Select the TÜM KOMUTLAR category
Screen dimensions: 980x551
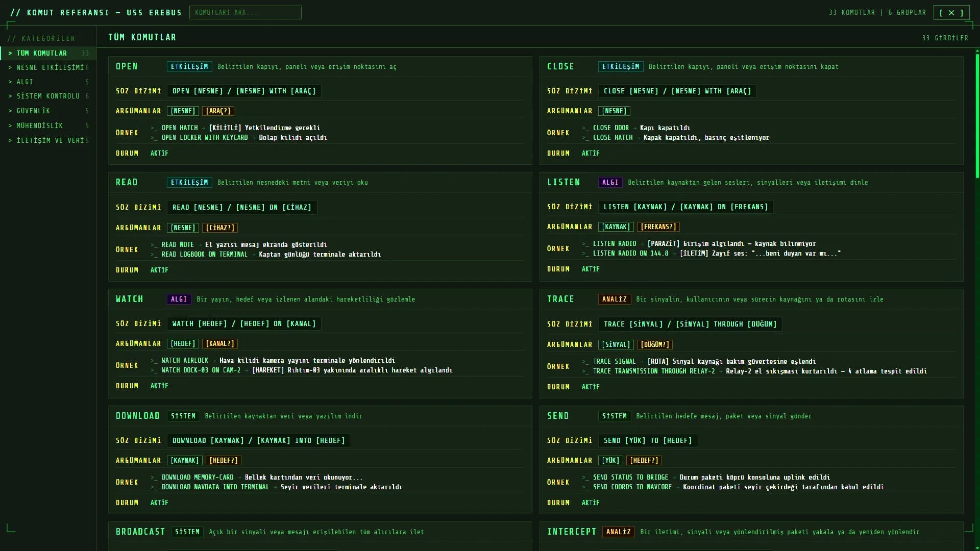coord(48,53)
